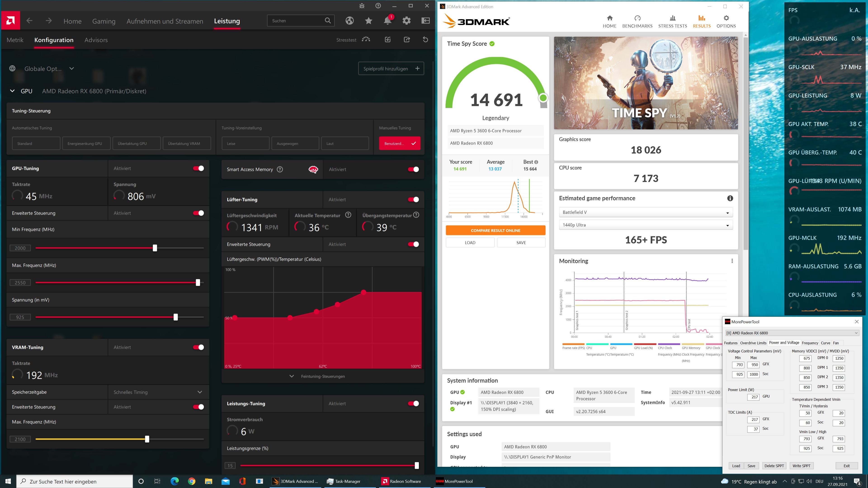Open Radeon web browser globe icon
This screenshot has height=488, width=868.
(x=349, y=21)
